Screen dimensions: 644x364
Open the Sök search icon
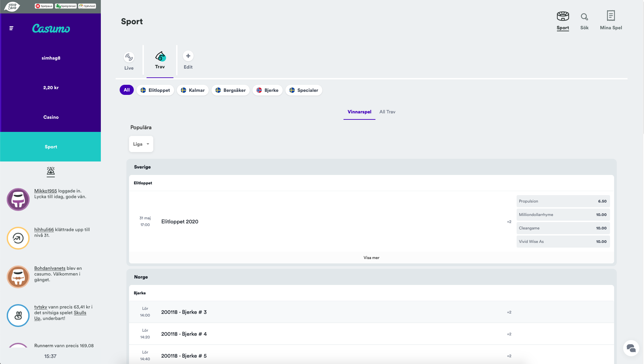[584, 17]
